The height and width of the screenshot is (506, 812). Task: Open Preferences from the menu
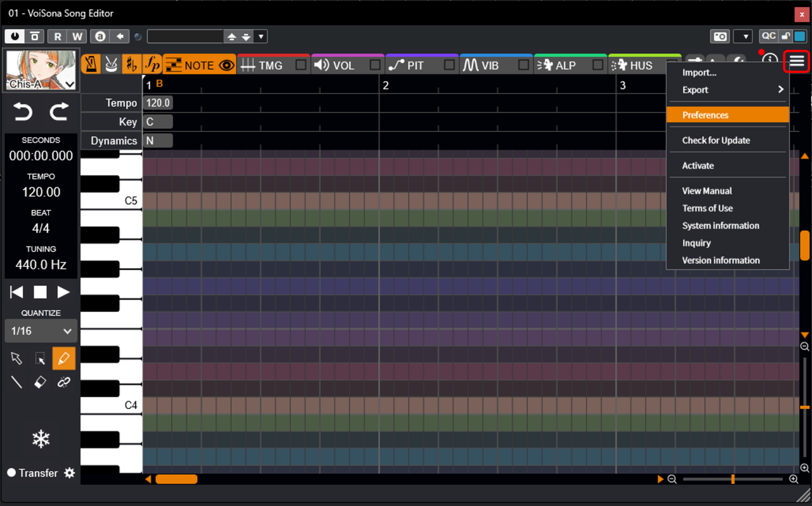[727, 115]
